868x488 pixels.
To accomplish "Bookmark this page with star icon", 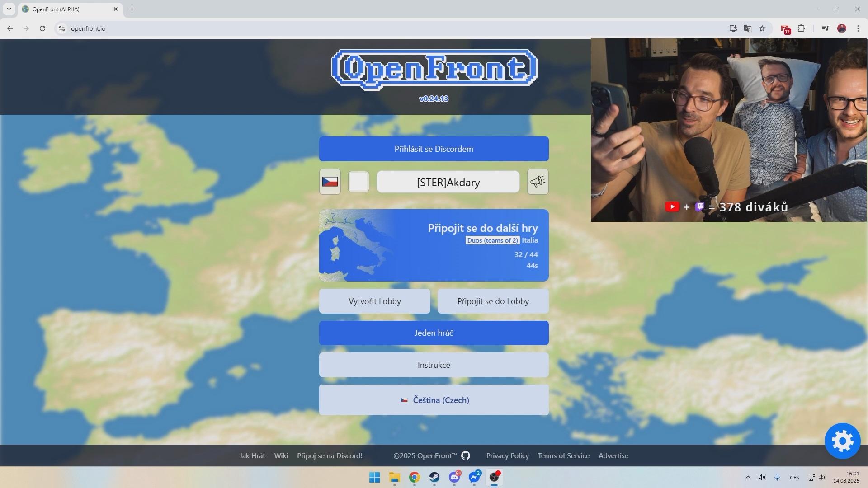I will pyautogui.click(x=762, y=28).
